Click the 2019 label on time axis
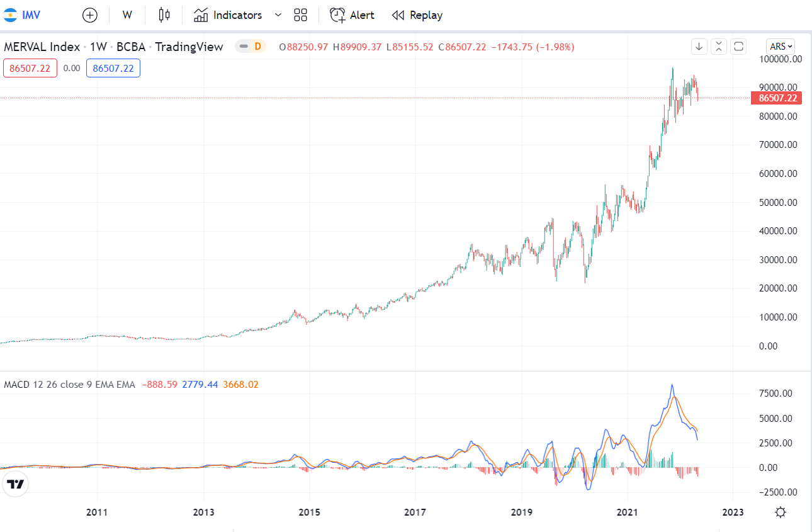 click(521, 512)
